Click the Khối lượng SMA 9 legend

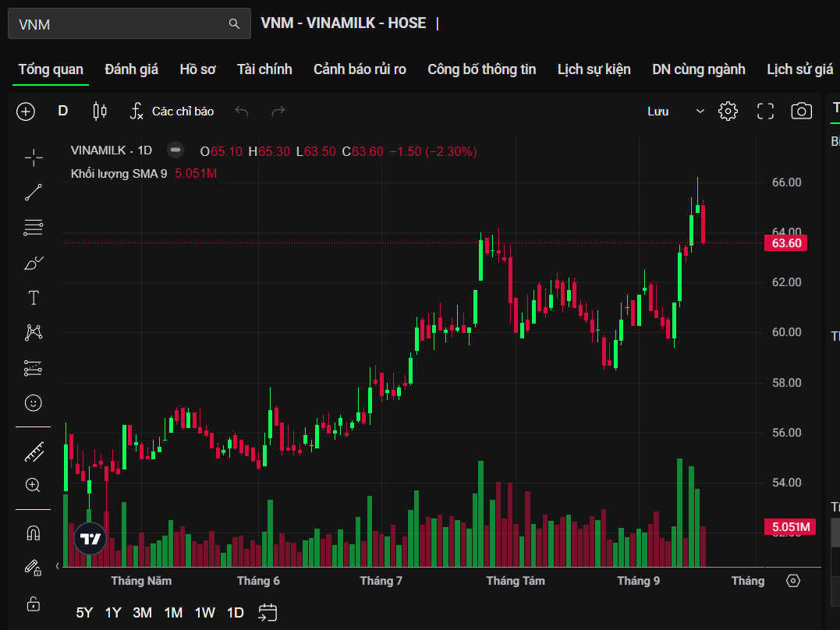(119, 174)
